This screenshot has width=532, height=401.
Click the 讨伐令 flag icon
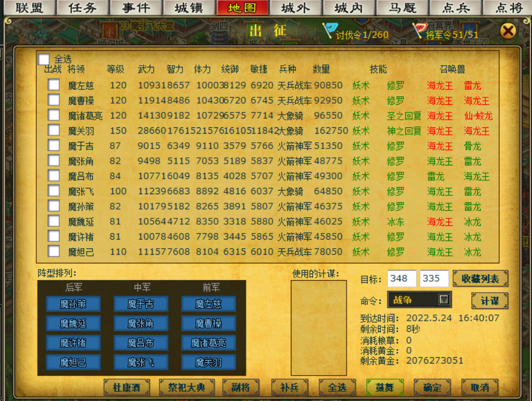[x=329, y=30]
